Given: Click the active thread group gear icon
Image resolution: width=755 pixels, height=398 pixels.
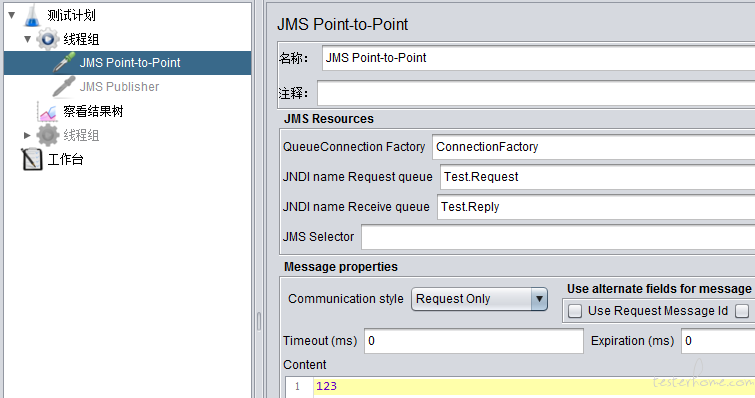Looking at the screenshot, I should [x=48, y=39].
